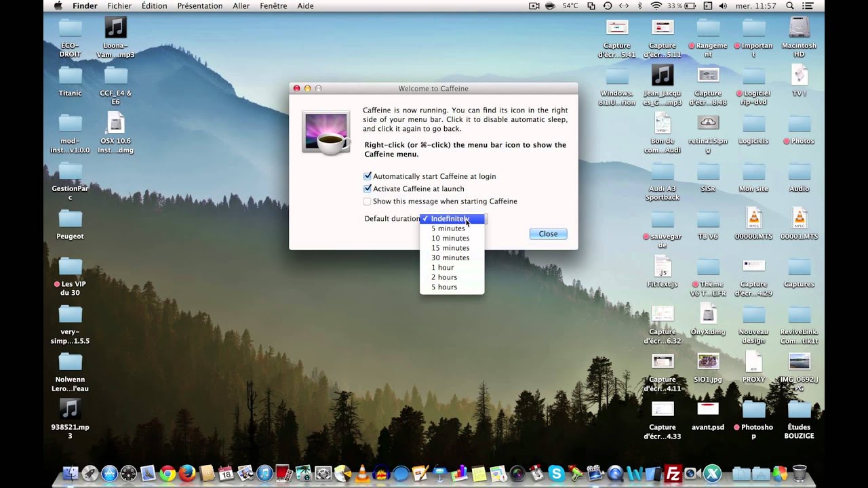Open the Bluetooth menu bar icon
868x488 pixels.
click(x=639, y=5)
